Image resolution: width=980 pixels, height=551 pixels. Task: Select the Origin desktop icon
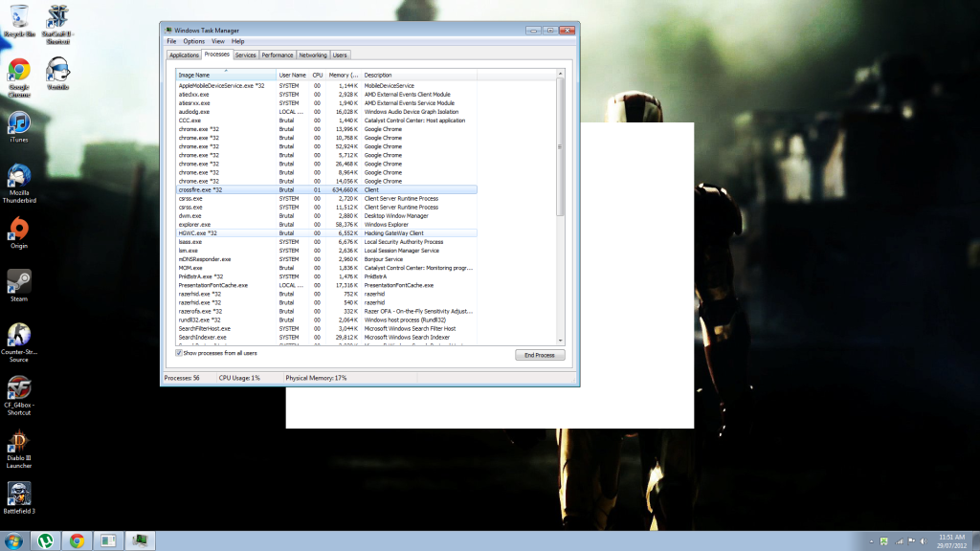tap(19, 230)
